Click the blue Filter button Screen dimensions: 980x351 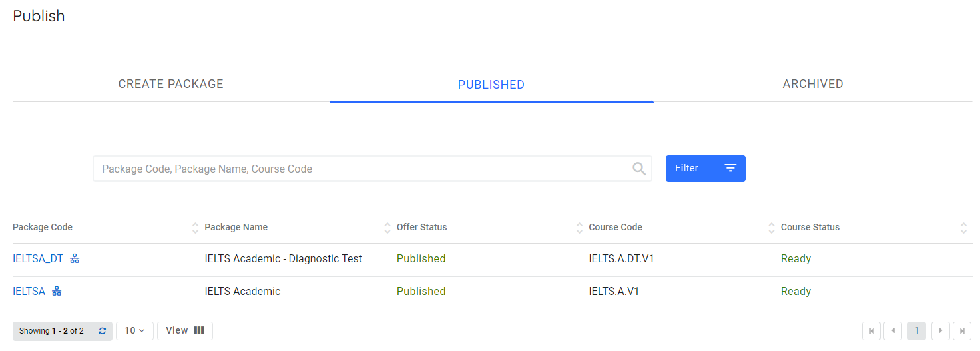[x=705, y=169]
